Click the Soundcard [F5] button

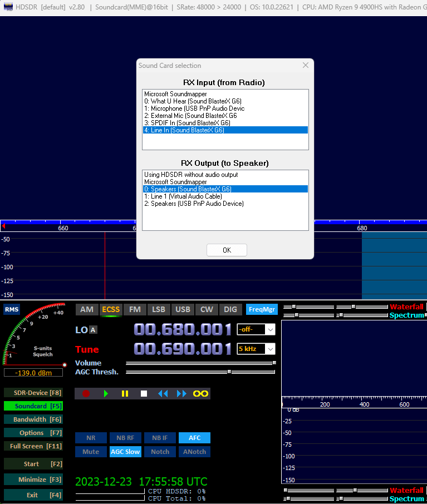pyautogui.click(x=33, y=406)
